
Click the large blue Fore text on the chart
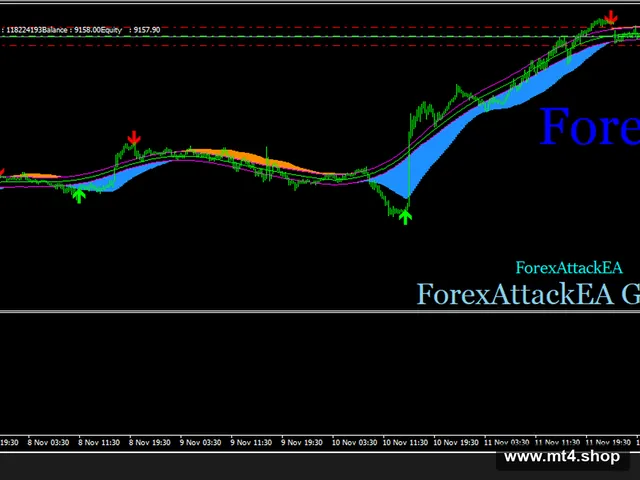[589, 126]
